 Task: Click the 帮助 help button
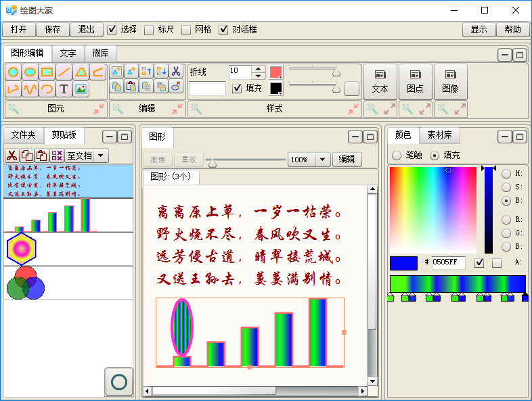(x=512, y=30)
